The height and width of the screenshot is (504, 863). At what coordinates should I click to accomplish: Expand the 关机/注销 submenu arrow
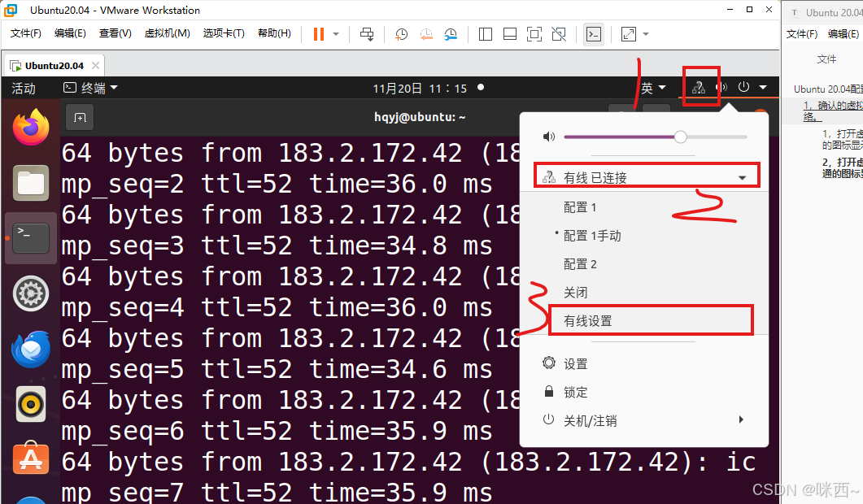[741, 419]
